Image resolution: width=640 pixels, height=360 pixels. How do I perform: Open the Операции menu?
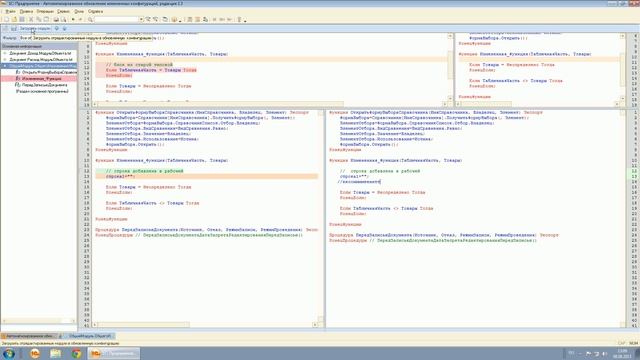45,11
